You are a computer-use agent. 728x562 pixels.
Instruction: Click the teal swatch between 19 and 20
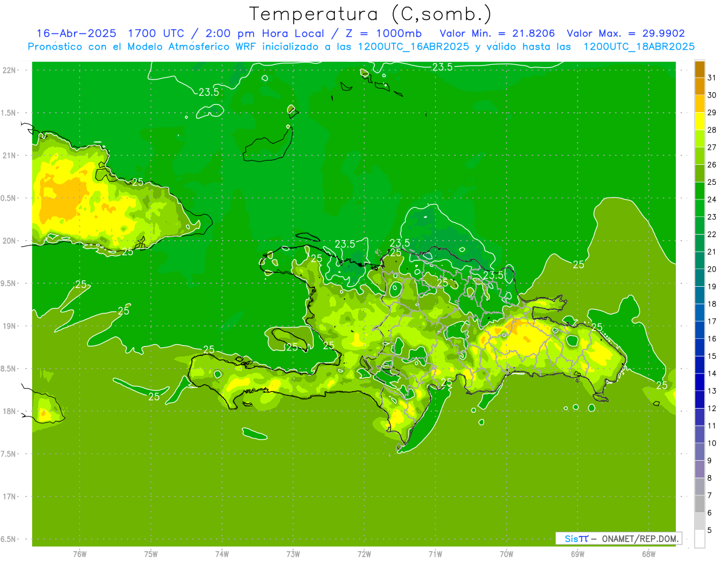tap(699, 278)
